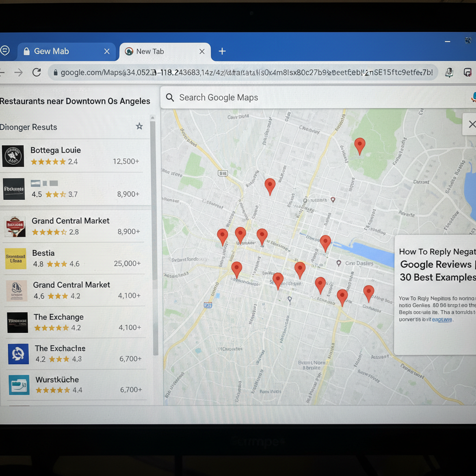476x476 pixels.
Task: Close the review article side card
Action: (x=471, y=124)
